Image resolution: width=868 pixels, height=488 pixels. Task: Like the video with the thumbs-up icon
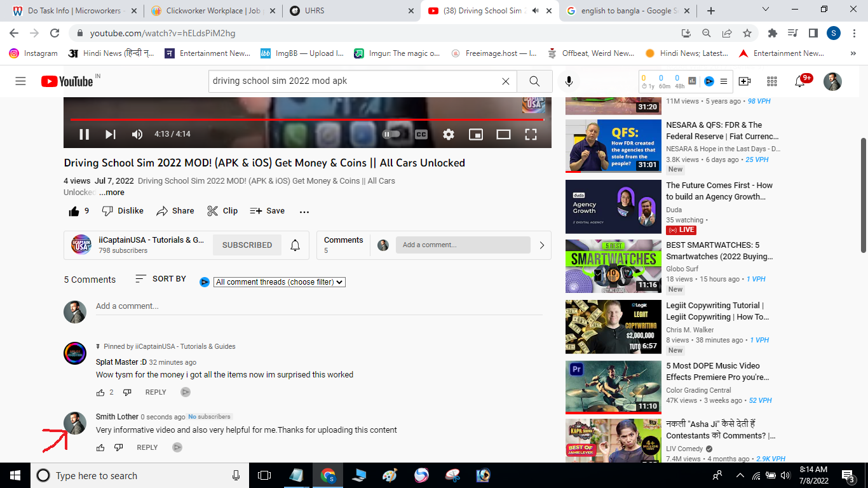coord(74,211)
